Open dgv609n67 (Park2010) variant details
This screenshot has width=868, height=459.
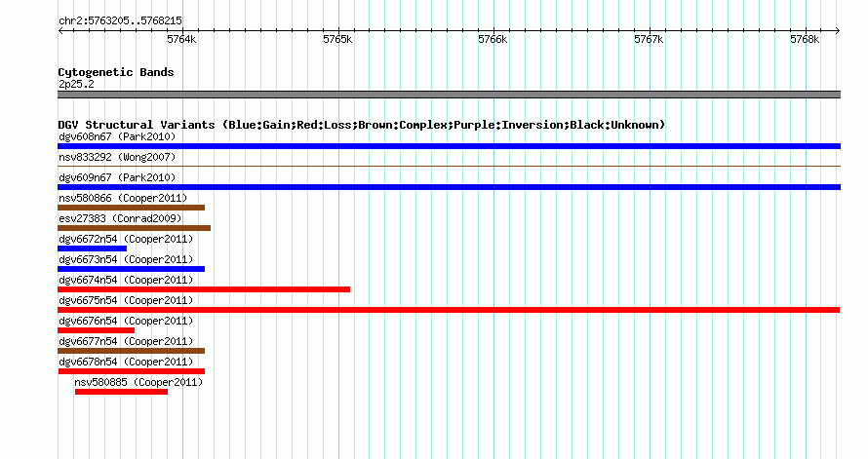tap(117, 177)
